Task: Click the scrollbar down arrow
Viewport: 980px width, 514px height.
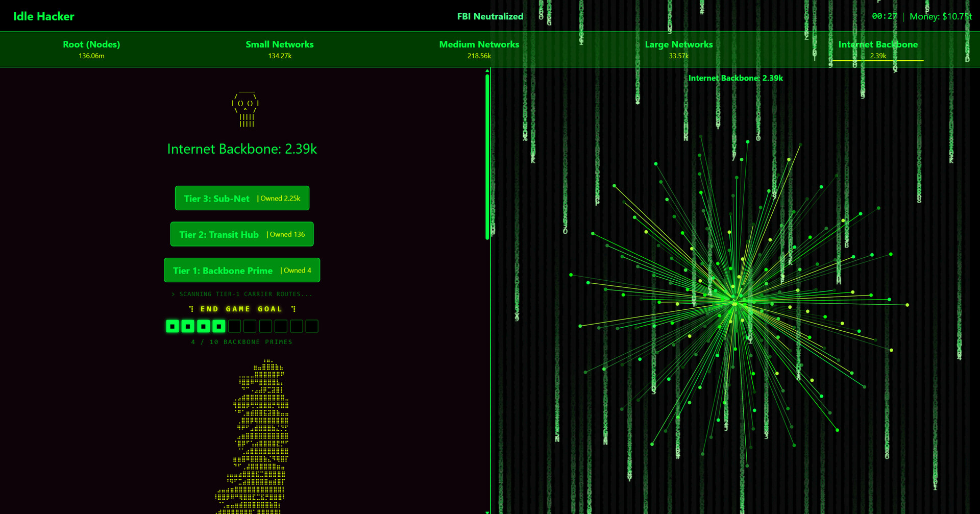Action: tap(487, 511)
